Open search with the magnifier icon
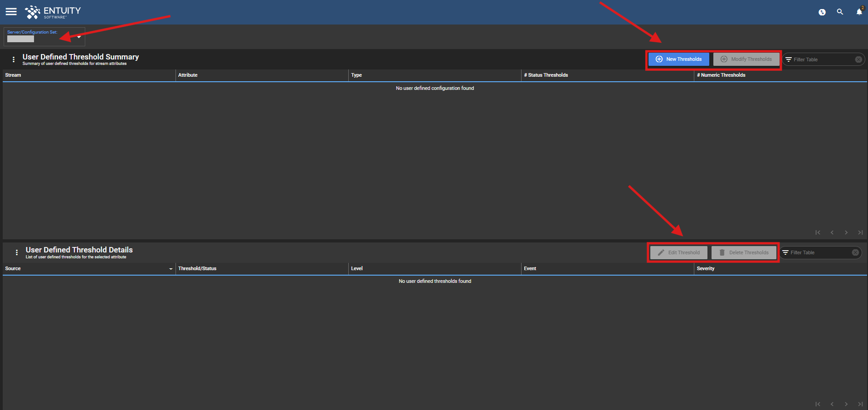The height and width of the screenshot is (410, 868). (840, 12)
